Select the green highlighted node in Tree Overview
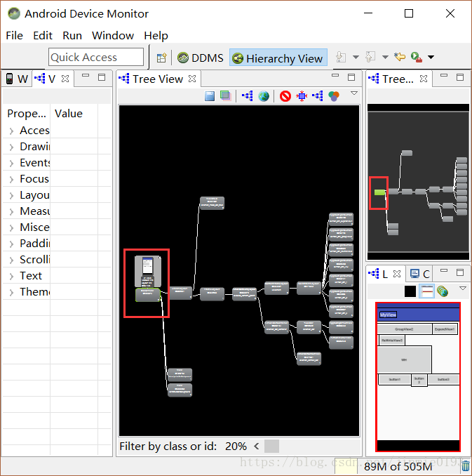472x476 pixels. [x=379, y=192]
